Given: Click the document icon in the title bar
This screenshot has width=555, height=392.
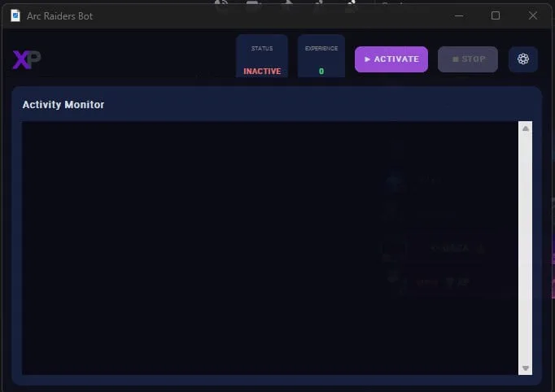Looking at the screenshot, I should 15,15.
